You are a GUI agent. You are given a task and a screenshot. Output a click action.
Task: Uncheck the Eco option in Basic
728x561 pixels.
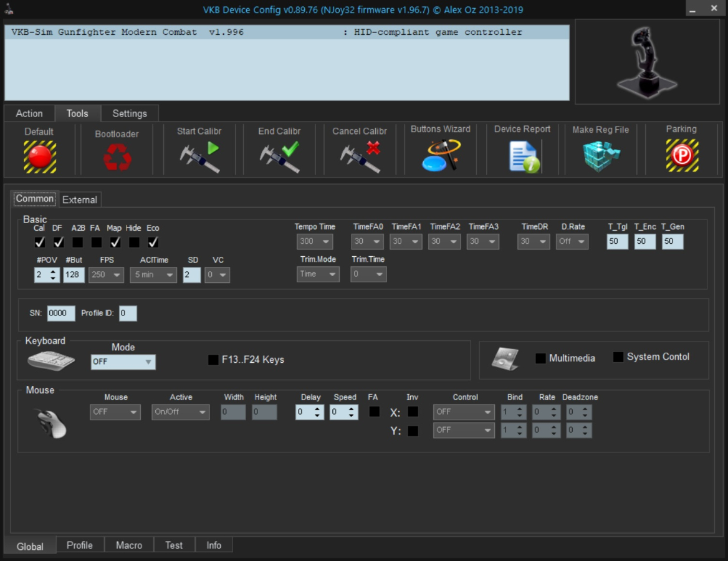coord(153,242)
